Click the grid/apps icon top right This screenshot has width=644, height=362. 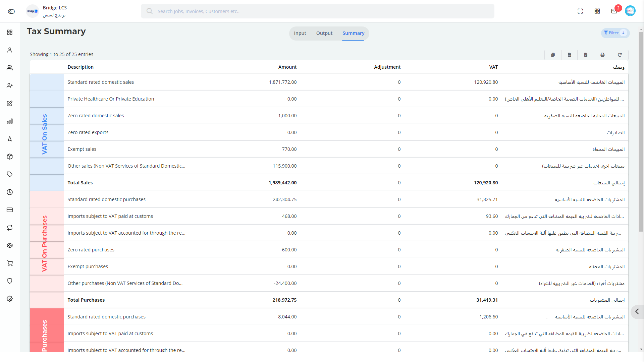pos(597,11)
